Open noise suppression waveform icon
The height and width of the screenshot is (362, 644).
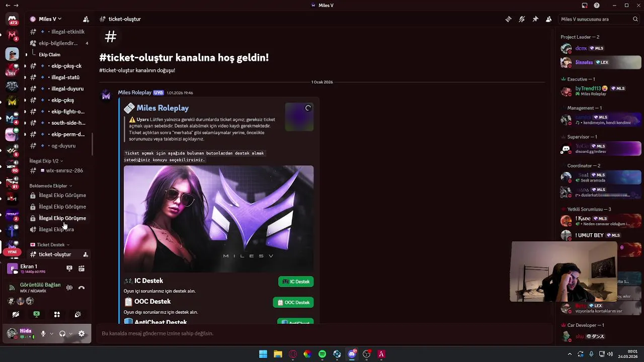coord(69,288)
